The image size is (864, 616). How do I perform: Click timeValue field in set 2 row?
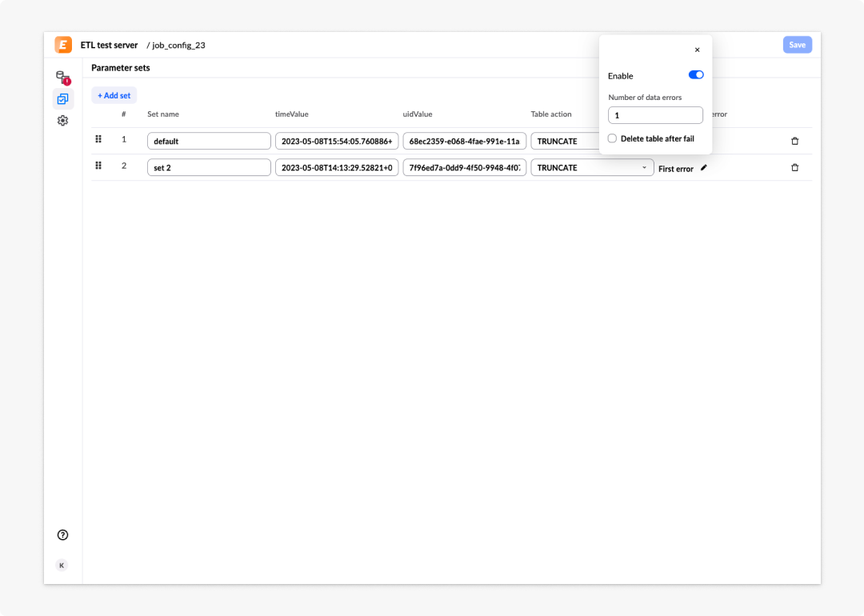(x=337, y=167)
